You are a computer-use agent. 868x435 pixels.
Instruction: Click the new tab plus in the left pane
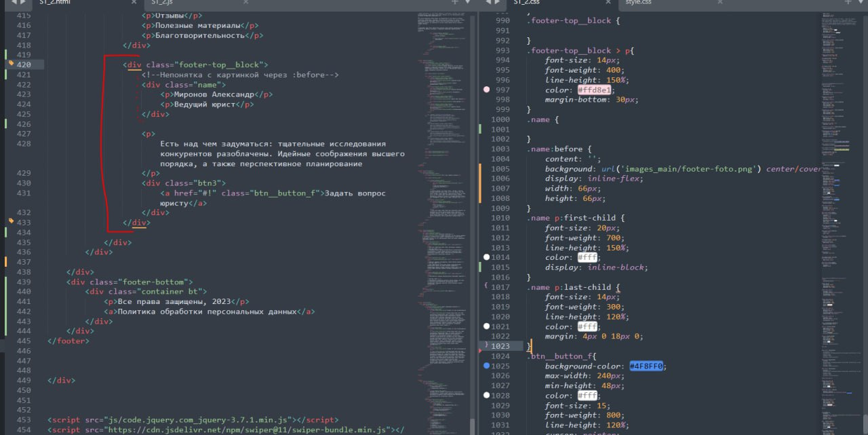[x=455, y=3]
